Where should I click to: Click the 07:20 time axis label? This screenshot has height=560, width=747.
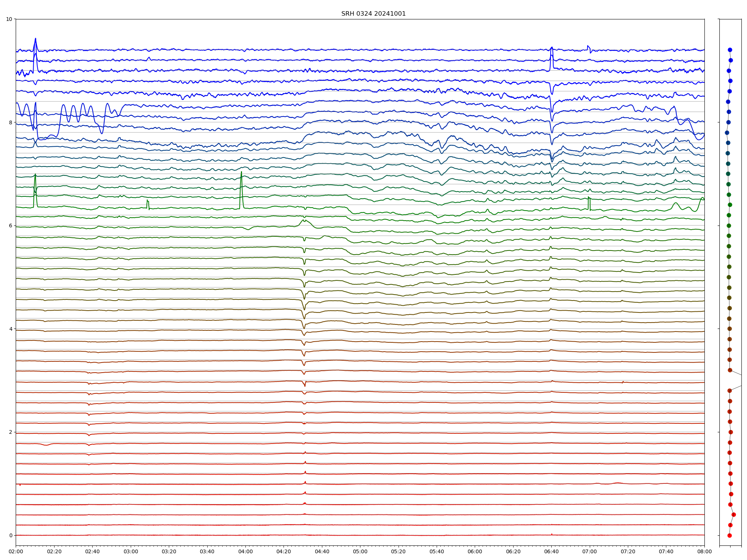(x=628, y=551)
